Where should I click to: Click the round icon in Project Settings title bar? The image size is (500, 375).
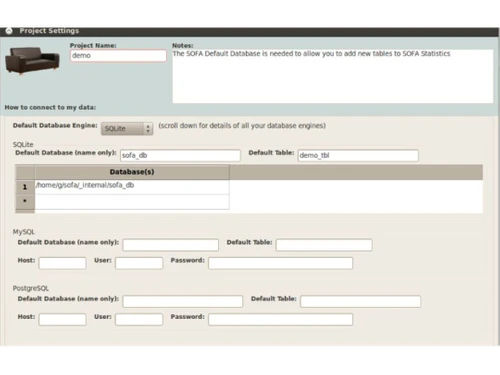click(x=9, y=31)
